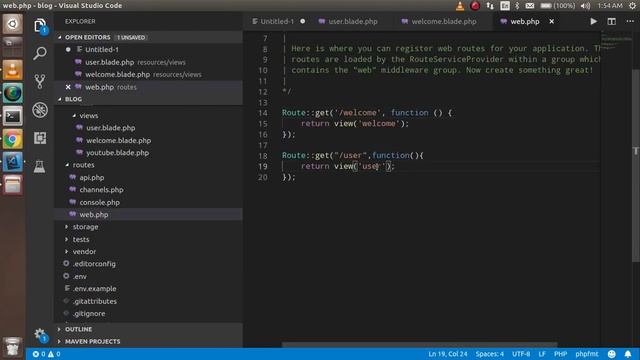Change end of line via LF
Screen dimensions: 640x360
[542, 354]
